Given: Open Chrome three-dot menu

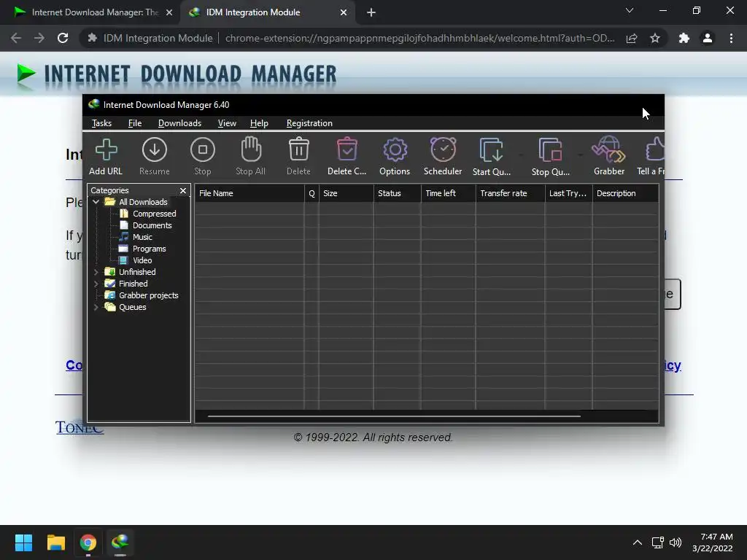Looking at the screenshot, I should click(x=731, y=38).
